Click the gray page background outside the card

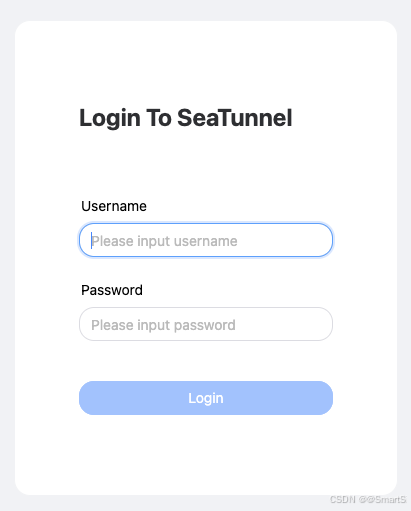pyautogui.click(x=206, y=9)
